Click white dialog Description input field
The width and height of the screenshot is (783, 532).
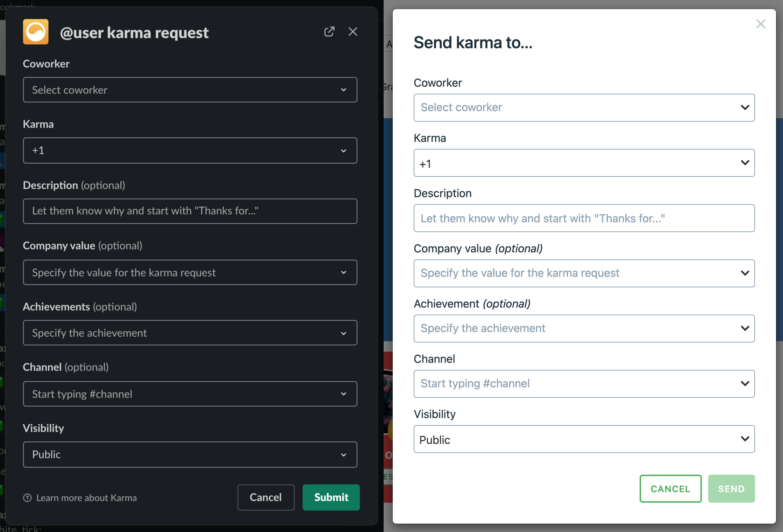[x=584, y=218]
